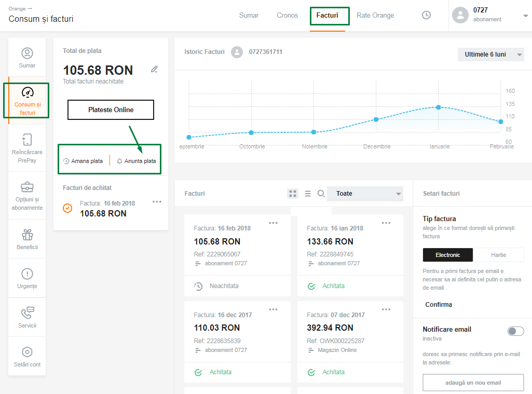Switch invoices to grid view

(293, 194)
